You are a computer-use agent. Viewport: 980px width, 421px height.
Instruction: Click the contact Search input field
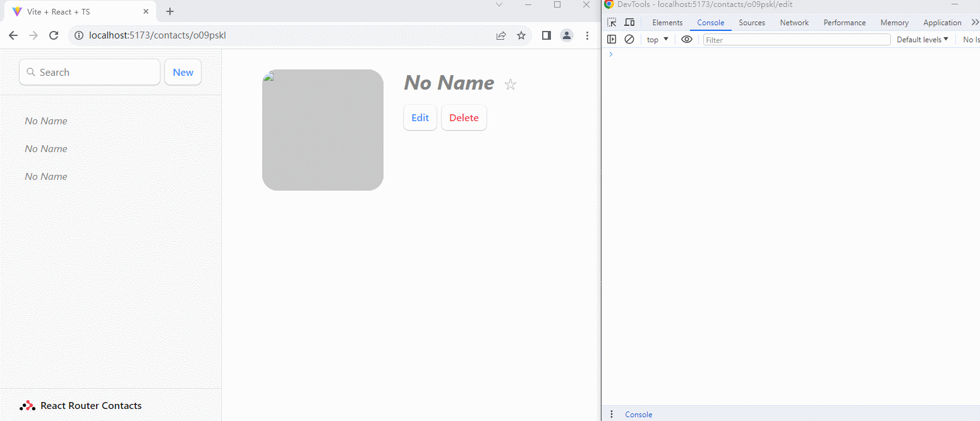90,73
